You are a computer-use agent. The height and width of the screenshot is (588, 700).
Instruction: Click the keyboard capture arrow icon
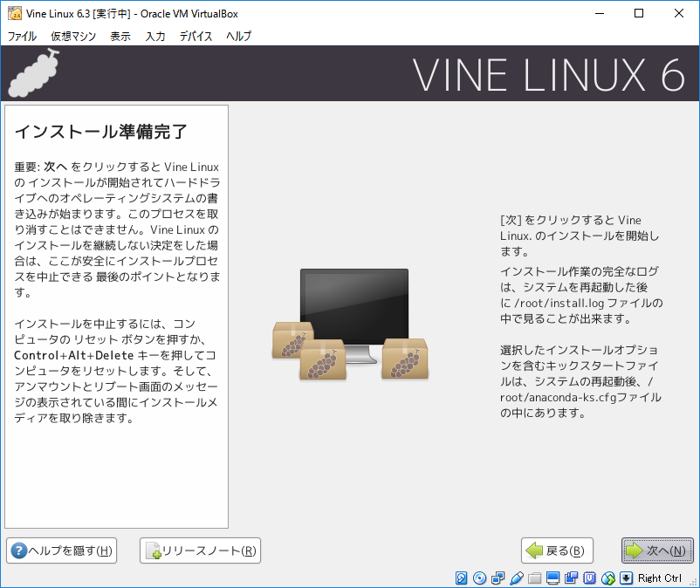[626, 578]
